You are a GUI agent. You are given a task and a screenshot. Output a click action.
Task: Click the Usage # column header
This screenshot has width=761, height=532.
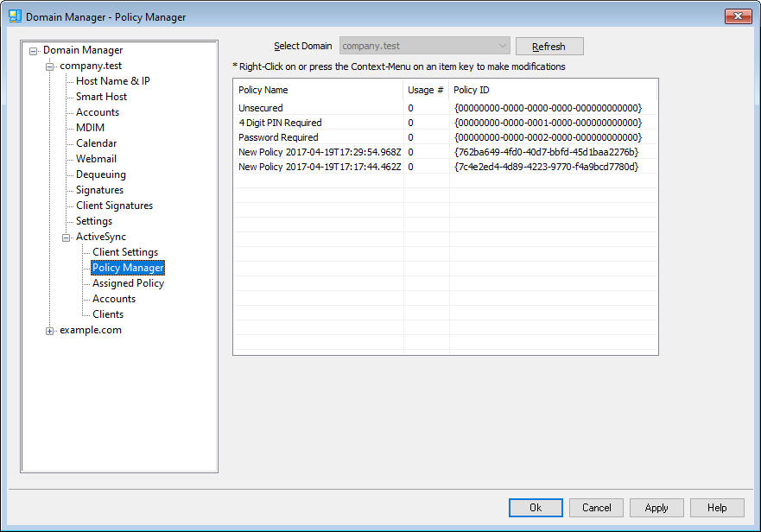pos(426,90)
